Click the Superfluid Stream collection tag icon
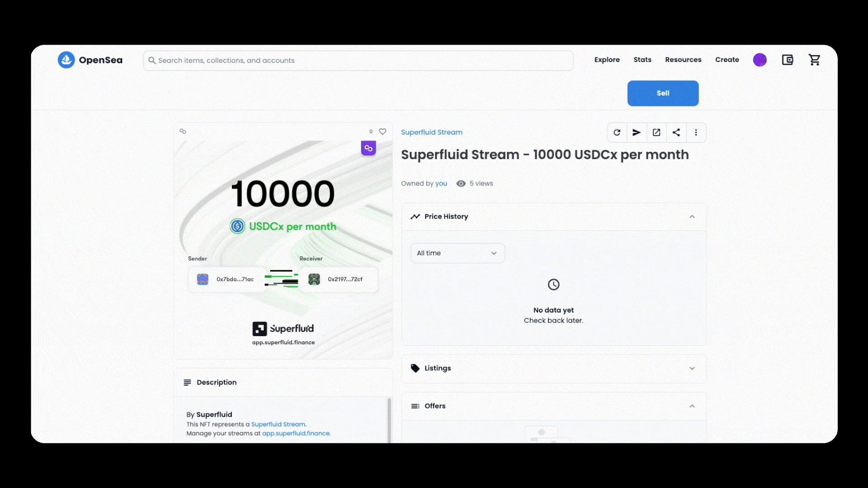Screen dimensions: 868x488 pos(415,368)
